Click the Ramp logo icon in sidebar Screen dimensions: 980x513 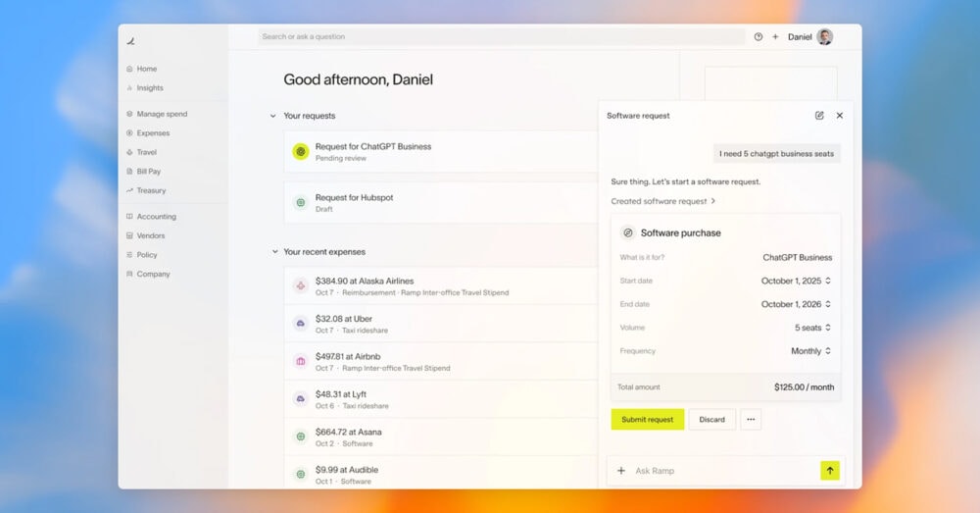pyautogui.click(x=130, y=41)
